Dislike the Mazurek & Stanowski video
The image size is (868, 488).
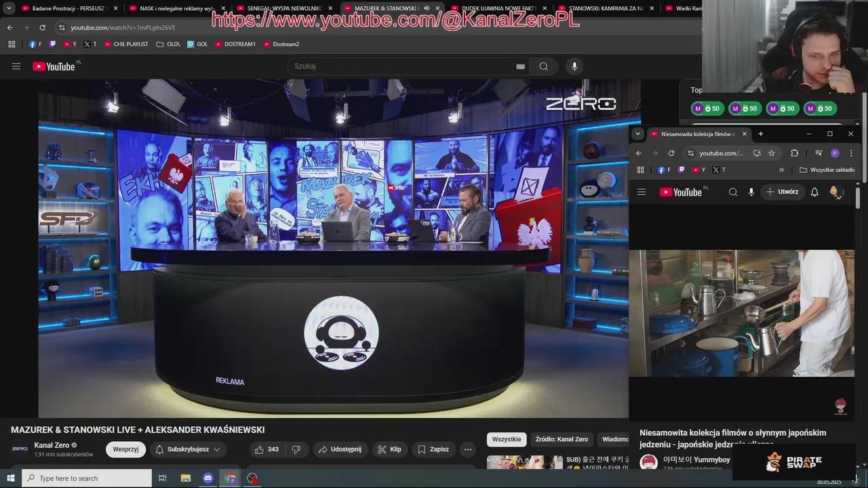point(296,449)
